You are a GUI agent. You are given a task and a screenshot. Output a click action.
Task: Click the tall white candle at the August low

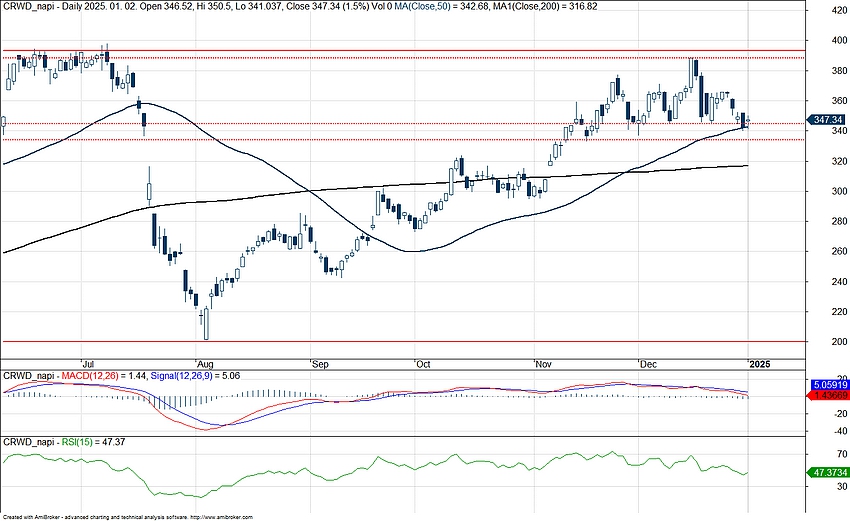(x=206, y=324)
